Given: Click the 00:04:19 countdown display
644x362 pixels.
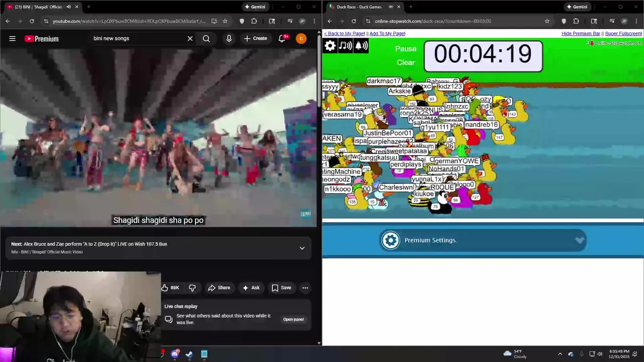Looking at the screenshot, I should tap(483, 56).
